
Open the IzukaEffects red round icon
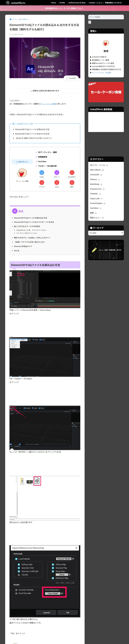click(72, 172)
